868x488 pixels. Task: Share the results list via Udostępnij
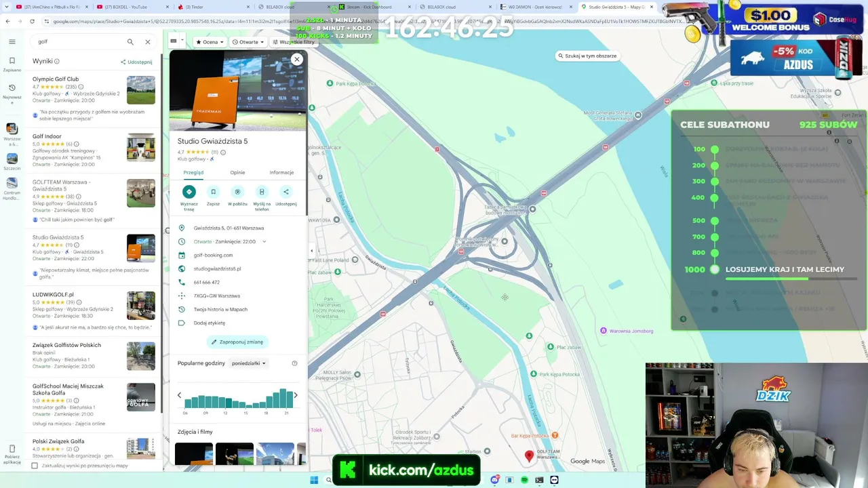[136, 62]
